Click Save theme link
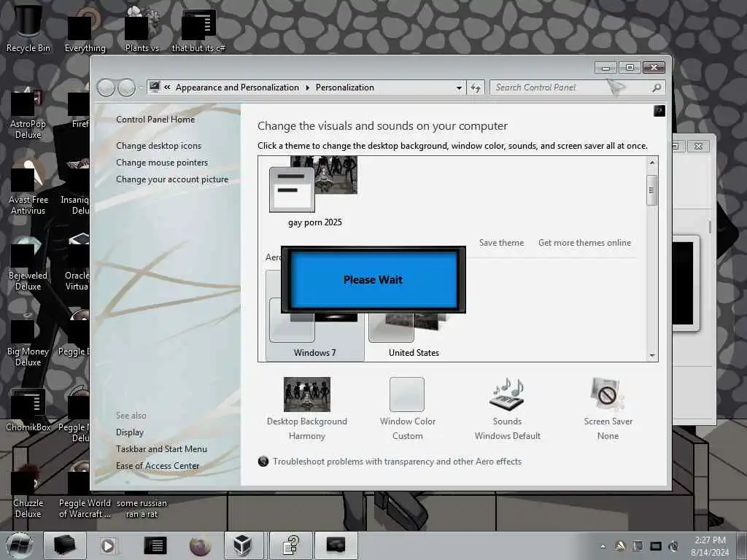The height and width of the screenshot is (560, 747). click(501, 243)
